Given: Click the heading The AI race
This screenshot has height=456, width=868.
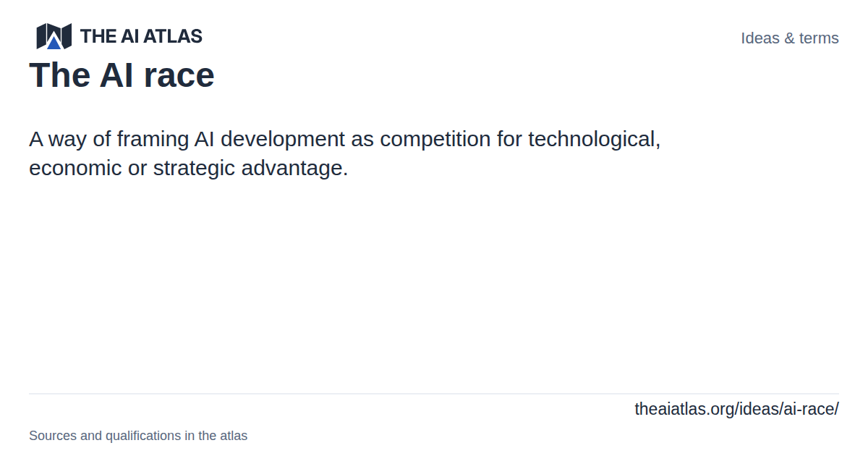Looking at the screenshot, I should click(x=122, y=75).
